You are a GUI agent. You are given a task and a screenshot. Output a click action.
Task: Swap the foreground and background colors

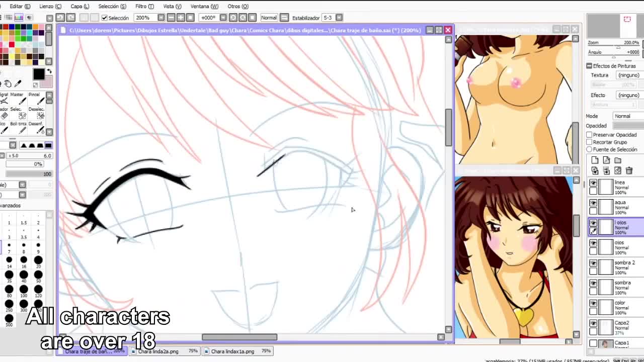click(49, 71)
